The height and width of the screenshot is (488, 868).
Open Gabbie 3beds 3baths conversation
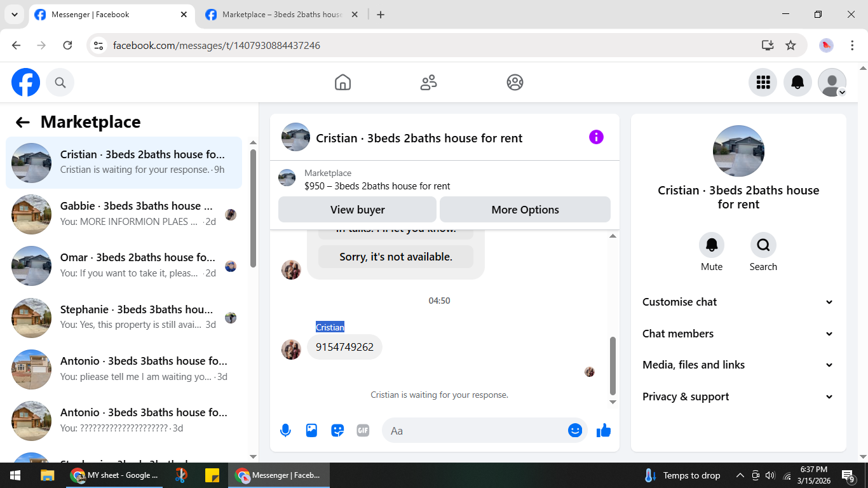[x=124, y=214]
